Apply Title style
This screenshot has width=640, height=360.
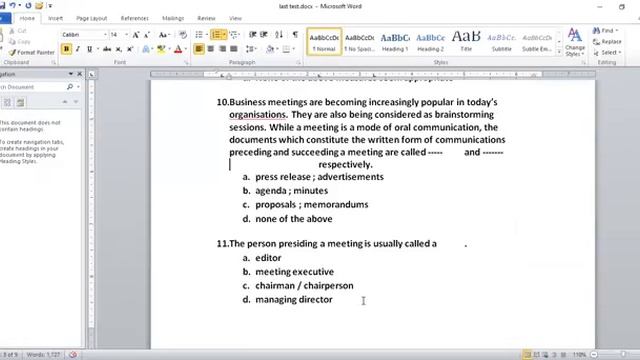coord(466,42)
